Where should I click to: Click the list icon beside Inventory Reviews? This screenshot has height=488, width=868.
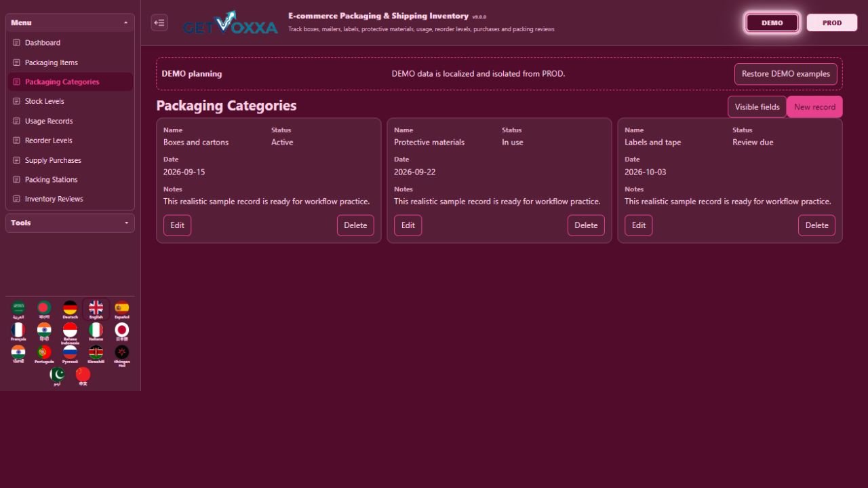tap(16, 199)
